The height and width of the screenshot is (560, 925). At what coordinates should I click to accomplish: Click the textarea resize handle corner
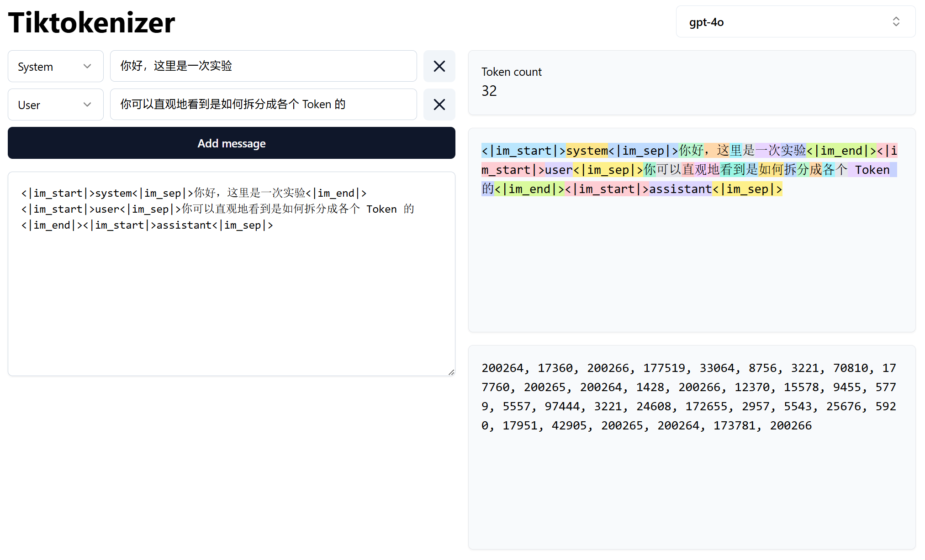click(451, 372)
